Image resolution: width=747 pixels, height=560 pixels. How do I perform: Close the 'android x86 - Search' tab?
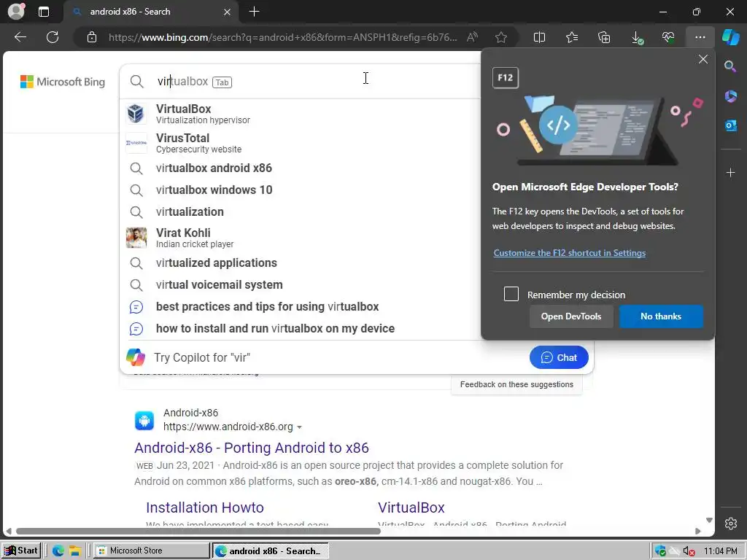pyautogui.click(x=228, y=12)
